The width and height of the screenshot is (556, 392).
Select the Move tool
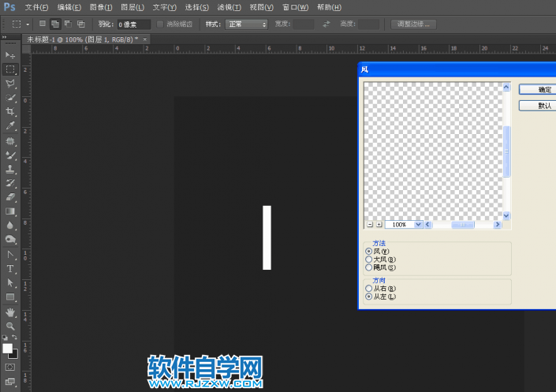point(11,54)
